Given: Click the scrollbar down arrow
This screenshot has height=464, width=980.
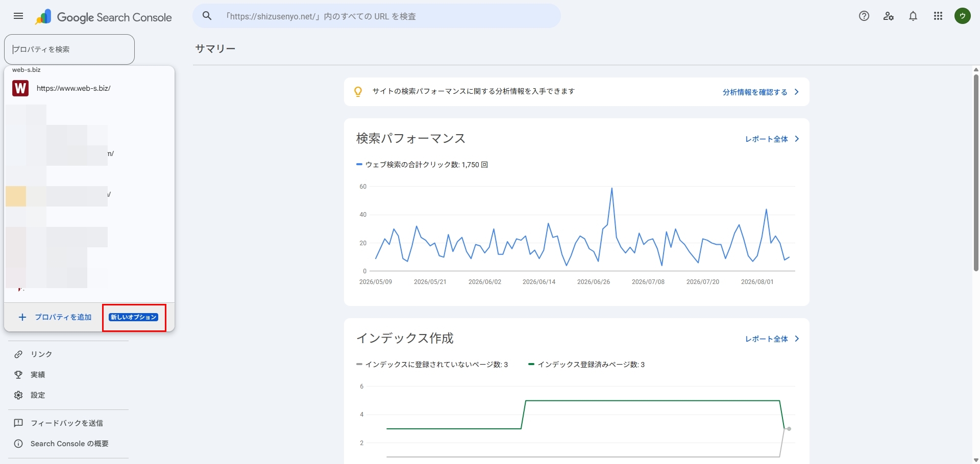Looking at the screenshot, I should point(976,460).
